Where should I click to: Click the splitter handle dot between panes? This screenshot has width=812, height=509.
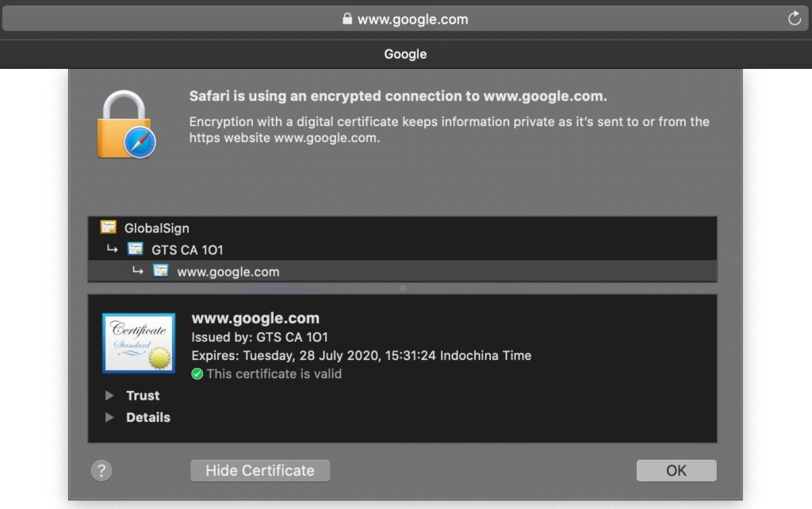coord(402,289)
